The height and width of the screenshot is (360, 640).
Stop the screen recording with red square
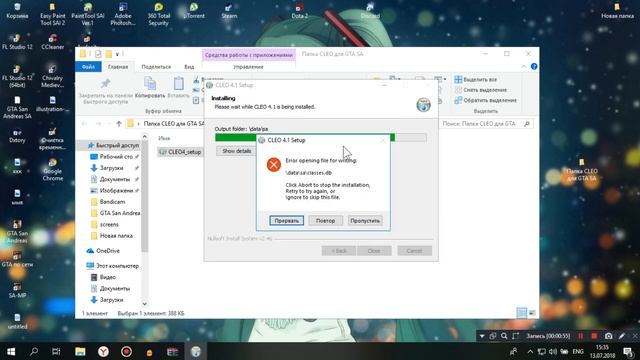click(594, 336)
